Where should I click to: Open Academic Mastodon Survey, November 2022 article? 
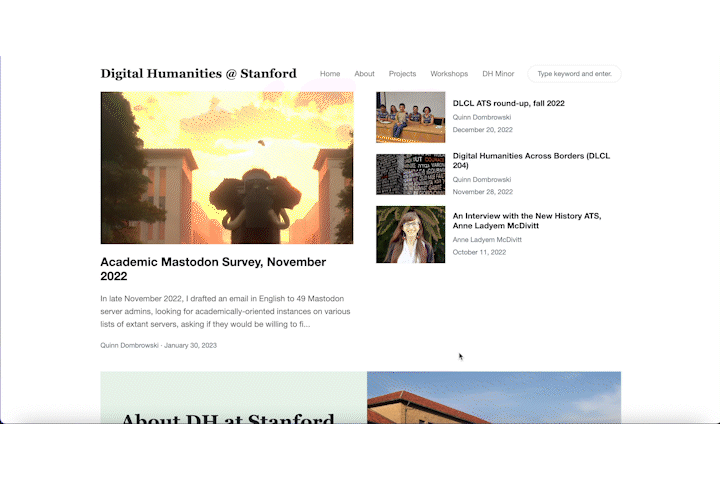click(x=213, y=269)
